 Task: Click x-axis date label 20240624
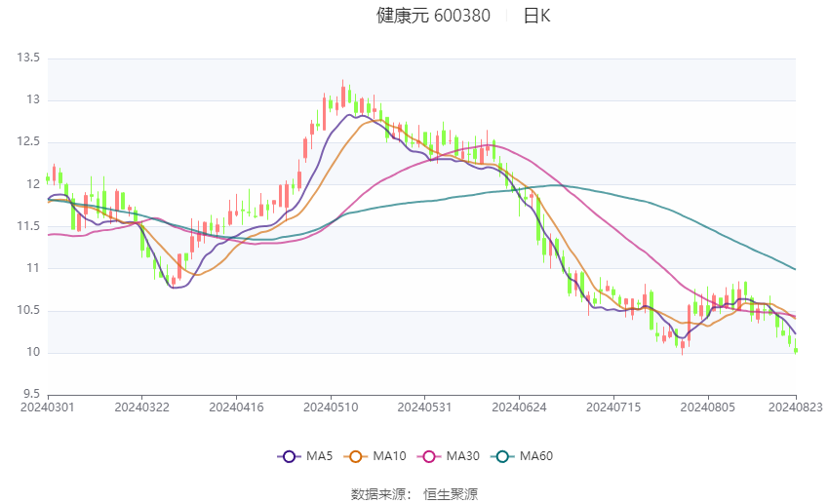click(519, 407)
